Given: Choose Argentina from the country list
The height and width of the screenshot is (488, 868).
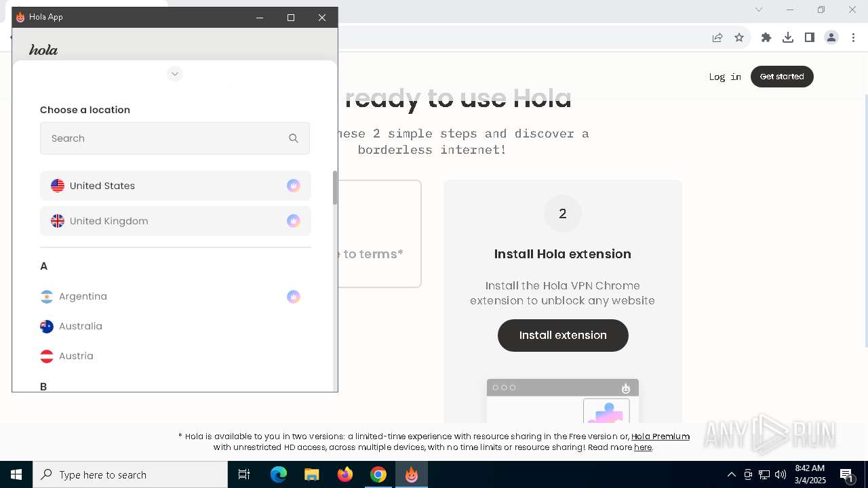Looking at the screenshot, I should pos(175,296).
